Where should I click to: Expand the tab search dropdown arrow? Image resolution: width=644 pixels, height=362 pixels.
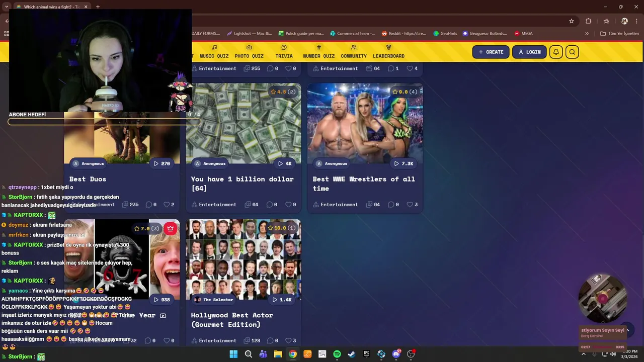(7, 7)
